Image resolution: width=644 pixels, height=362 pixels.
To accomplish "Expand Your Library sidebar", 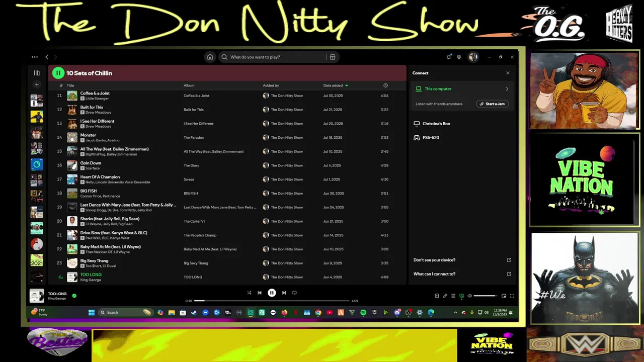I will click(37, 73).
